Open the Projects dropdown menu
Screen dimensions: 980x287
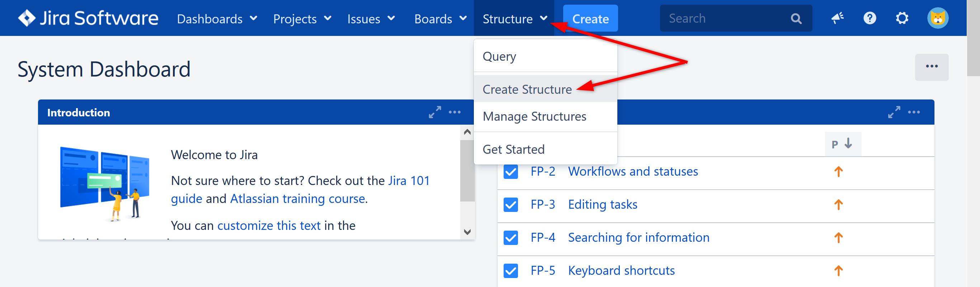click(302, 19)
